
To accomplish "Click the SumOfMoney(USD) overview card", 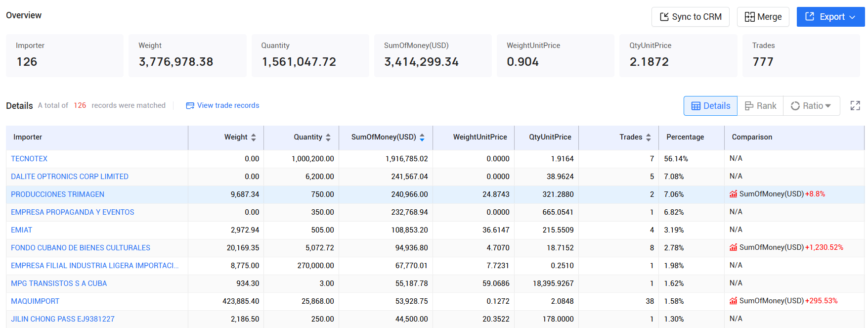I will click(x=433, y=55).
